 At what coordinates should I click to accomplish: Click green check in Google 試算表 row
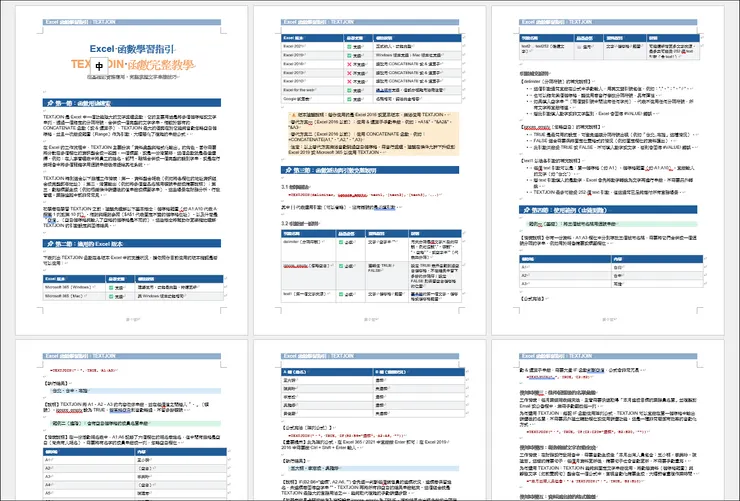pyautogui.click(x=349, y=99)
